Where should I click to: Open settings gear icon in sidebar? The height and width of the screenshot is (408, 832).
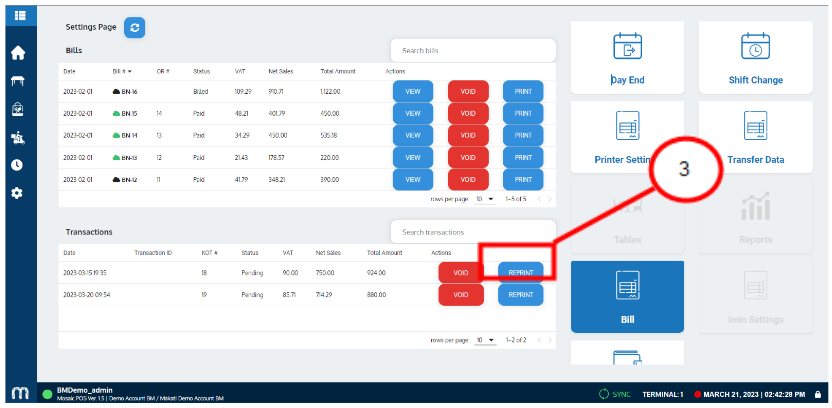tap(17, 194)
